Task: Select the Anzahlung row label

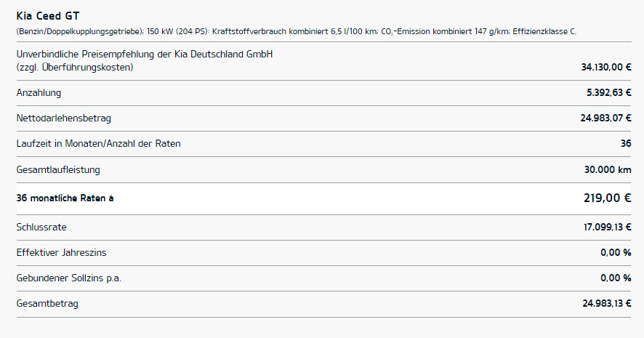Action: (39, 93)
